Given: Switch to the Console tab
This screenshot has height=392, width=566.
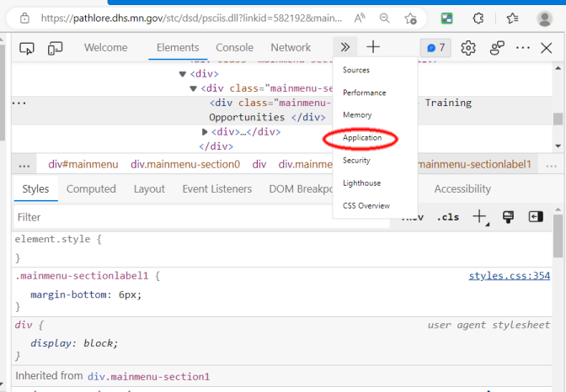Looking at the screenshot, I should coord(235,48).
